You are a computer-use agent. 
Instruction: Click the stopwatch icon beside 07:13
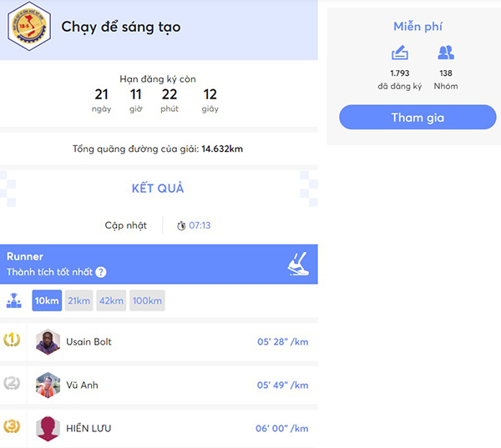pyautogui.click(x=181, y=225)
